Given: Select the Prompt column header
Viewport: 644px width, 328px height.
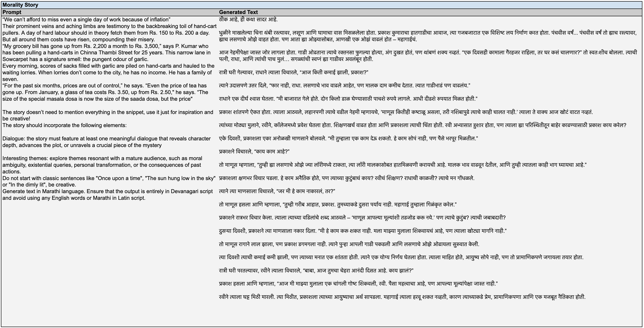Looking at the screenshot, I should (x=12, y=12).
